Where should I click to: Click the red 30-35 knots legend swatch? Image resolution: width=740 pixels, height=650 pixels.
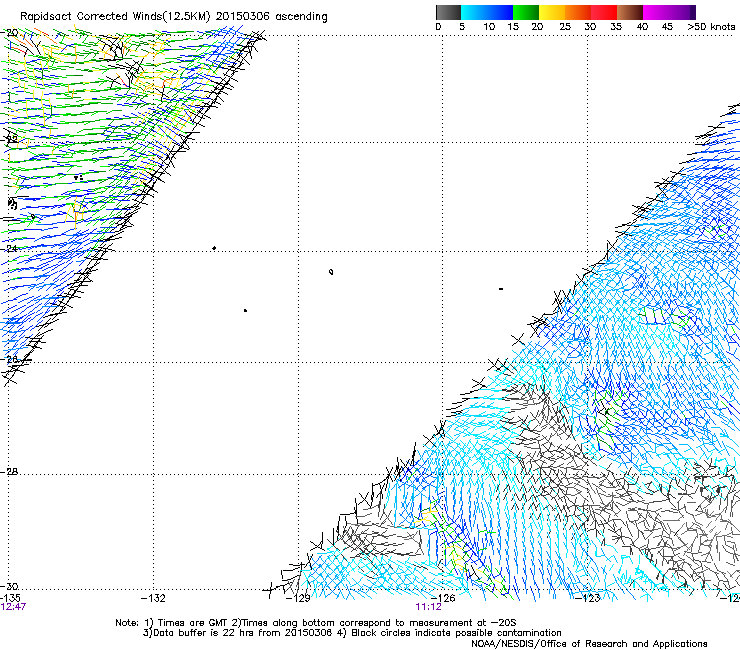tap(604, 12)
